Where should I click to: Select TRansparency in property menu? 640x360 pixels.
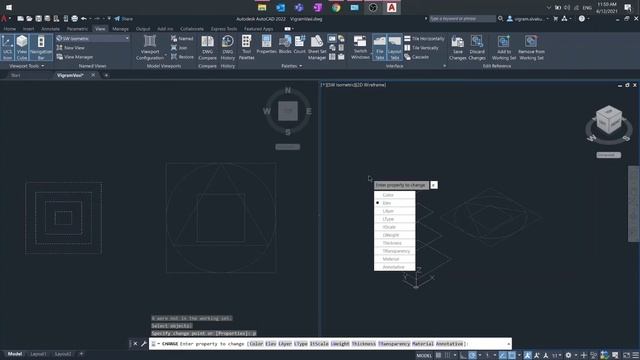[395, 251]
